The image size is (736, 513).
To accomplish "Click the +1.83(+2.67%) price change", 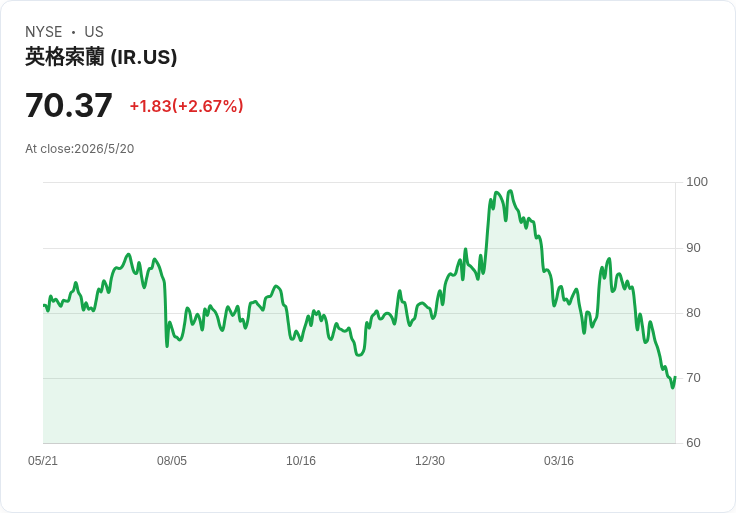I will coord(186,106).
